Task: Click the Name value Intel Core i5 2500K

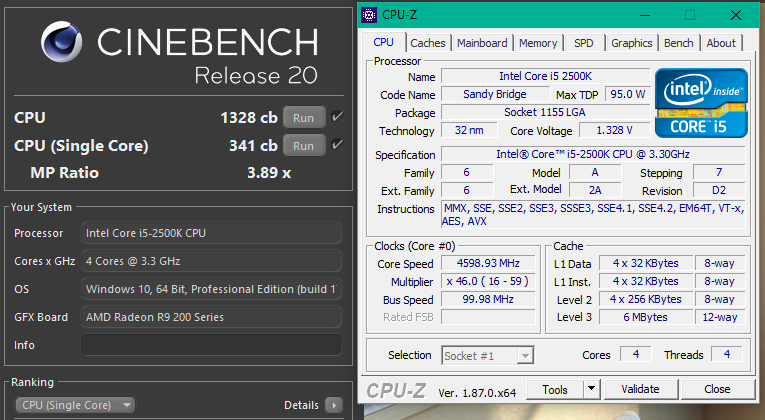Action: [x=545, y=76]
